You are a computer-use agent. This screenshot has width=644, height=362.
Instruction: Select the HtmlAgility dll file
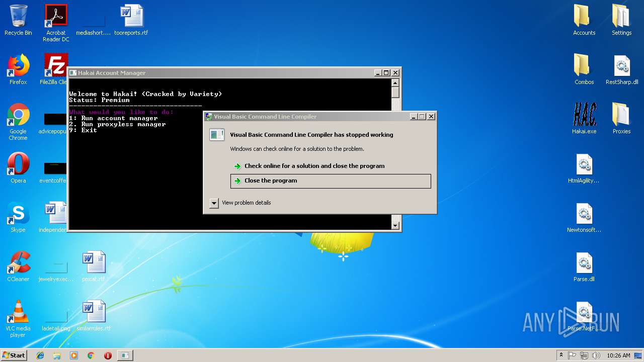tap(584, 168)
